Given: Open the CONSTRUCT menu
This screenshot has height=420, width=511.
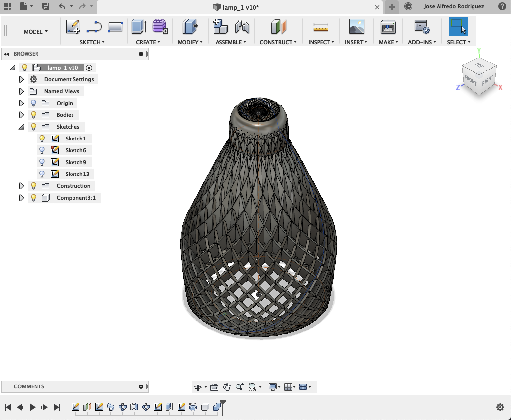Looking at the screenshot, I should (278, 42).
